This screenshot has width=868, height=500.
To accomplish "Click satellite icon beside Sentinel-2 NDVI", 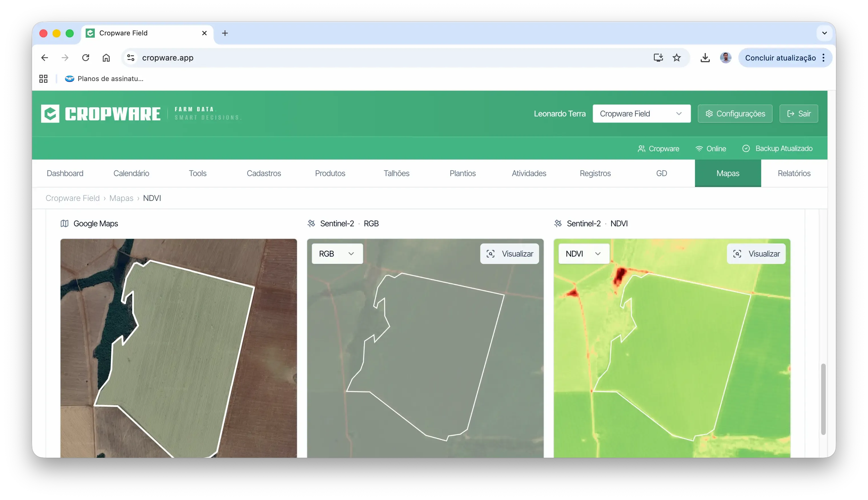I will pyautogui.click(x=558, y=223).
